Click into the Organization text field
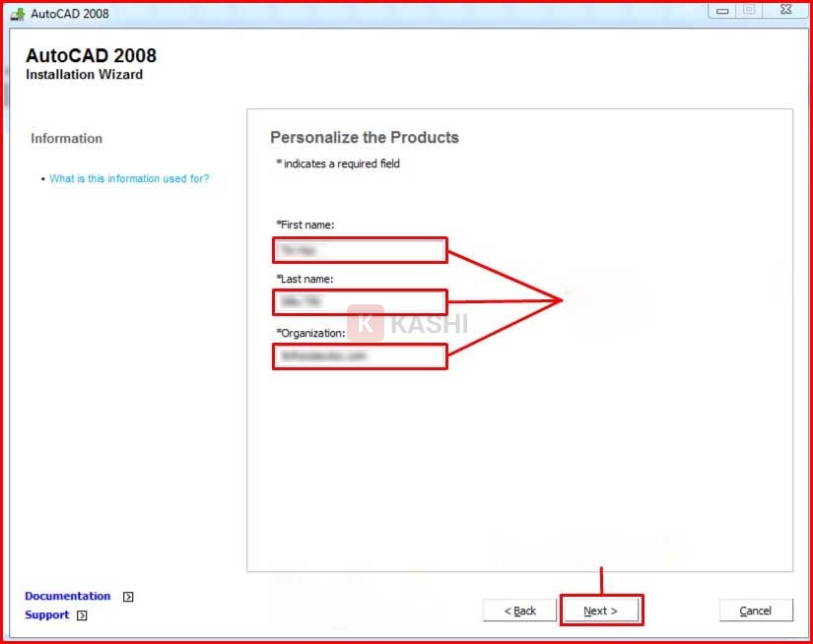 pyautogui.click(x=360, y=355)
